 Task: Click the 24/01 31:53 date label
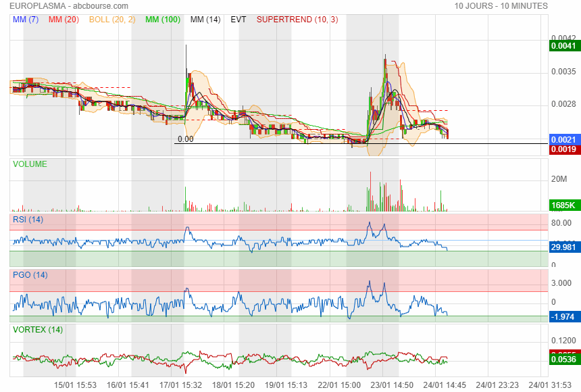click(x=550, y=385)
